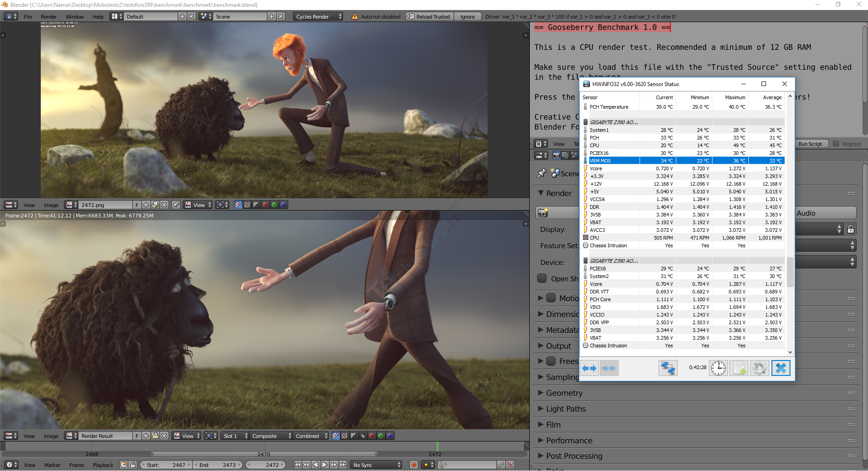Click the HWiNFO clock reset timer icon
Viewport: 868px width, 471px height.
(718, 368)
